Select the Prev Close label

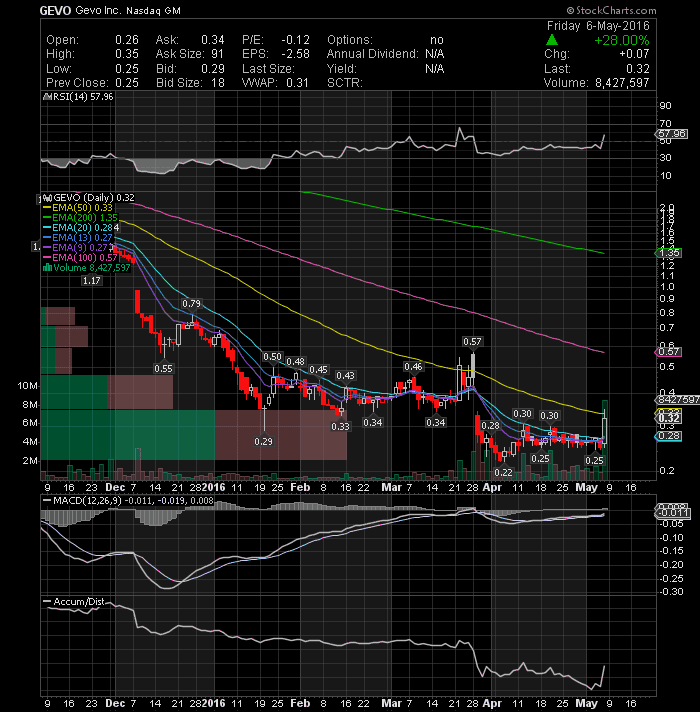77,83
